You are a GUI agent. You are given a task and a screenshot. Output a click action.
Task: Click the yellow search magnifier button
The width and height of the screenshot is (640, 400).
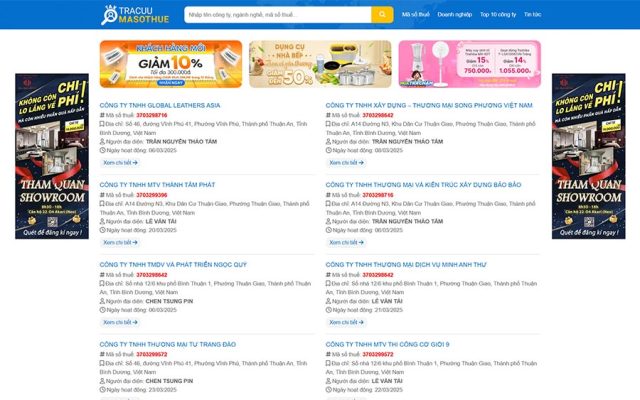tap(382, 15)
